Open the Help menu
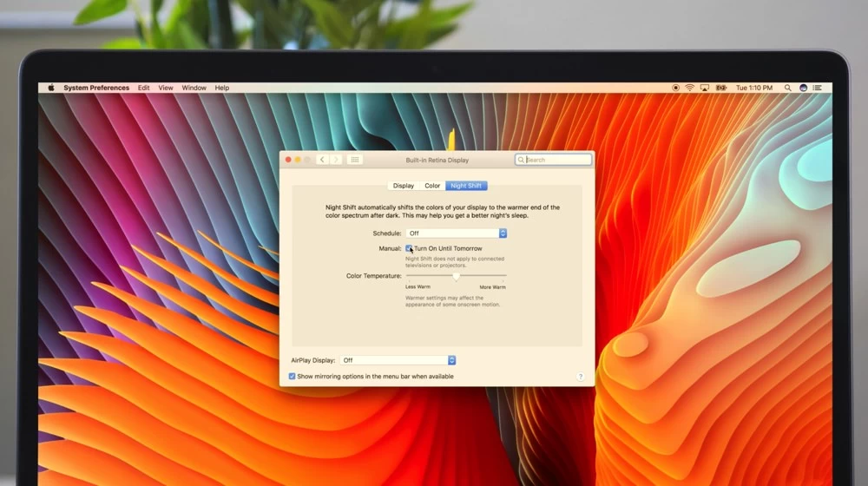Image resolution: width=868 pixels, height=486 pixels. tap(222, 88)
